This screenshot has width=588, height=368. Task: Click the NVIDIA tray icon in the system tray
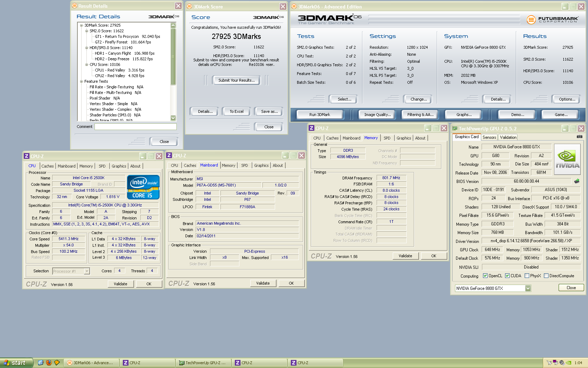point(568,363)
